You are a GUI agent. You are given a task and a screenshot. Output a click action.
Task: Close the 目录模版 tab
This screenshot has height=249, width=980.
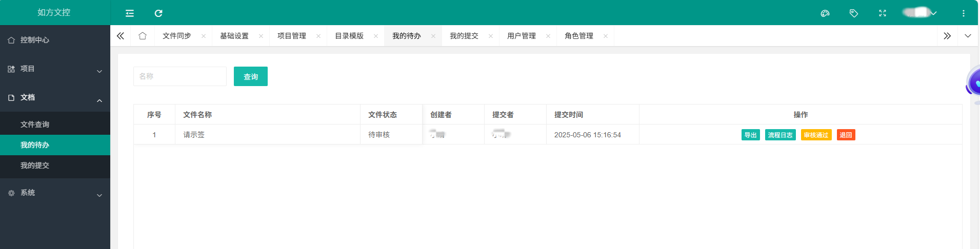(376, 36)
